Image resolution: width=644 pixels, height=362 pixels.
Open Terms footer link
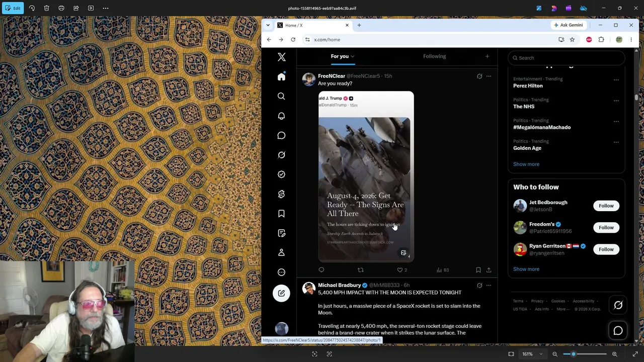tap(518, 301)
